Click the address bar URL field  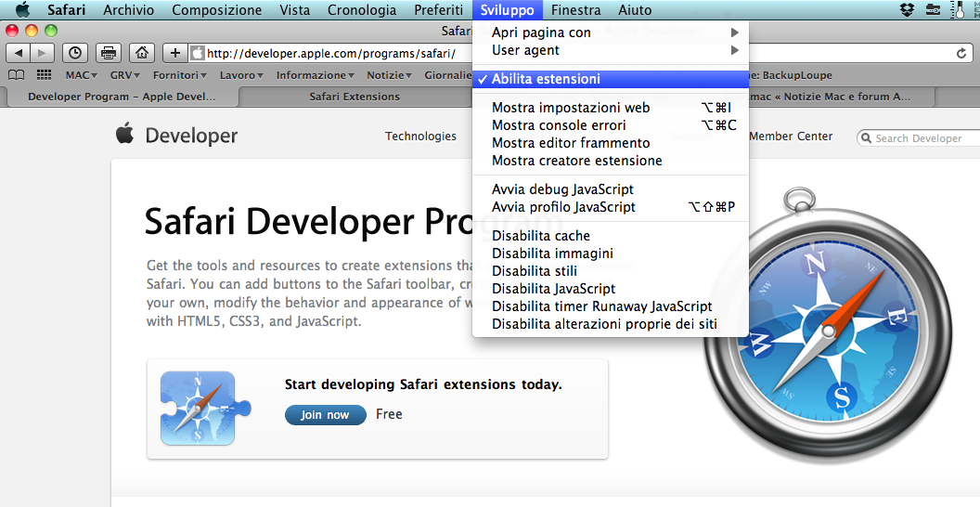point(331,53)
